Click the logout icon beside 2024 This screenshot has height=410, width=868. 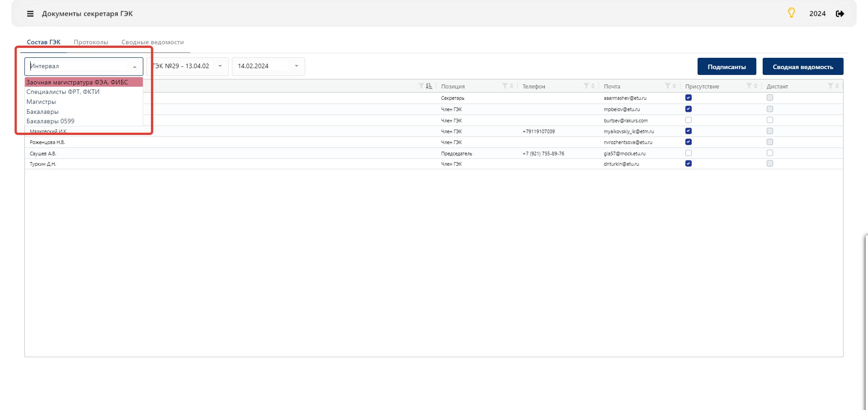pos(840,14)
